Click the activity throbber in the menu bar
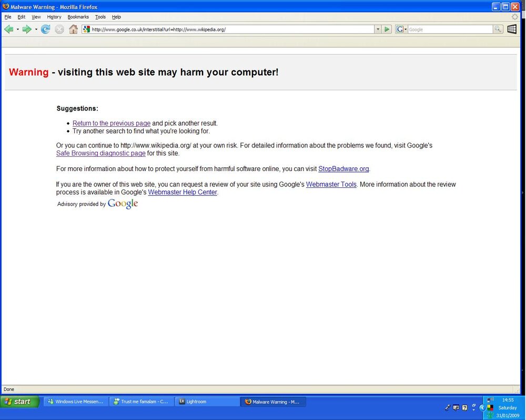This screenshot has width=526, height=420. 514,17
